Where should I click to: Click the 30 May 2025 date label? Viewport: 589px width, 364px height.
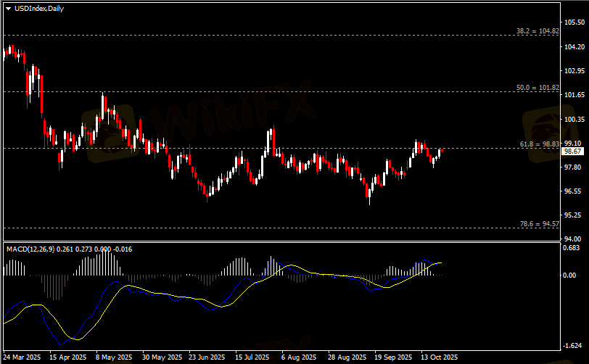point(162,357)
